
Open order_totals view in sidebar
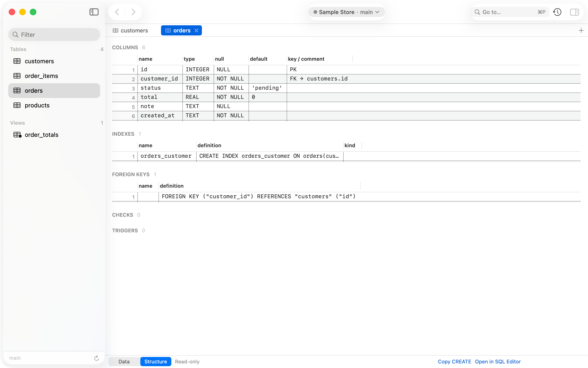click(x=54, y=135)
